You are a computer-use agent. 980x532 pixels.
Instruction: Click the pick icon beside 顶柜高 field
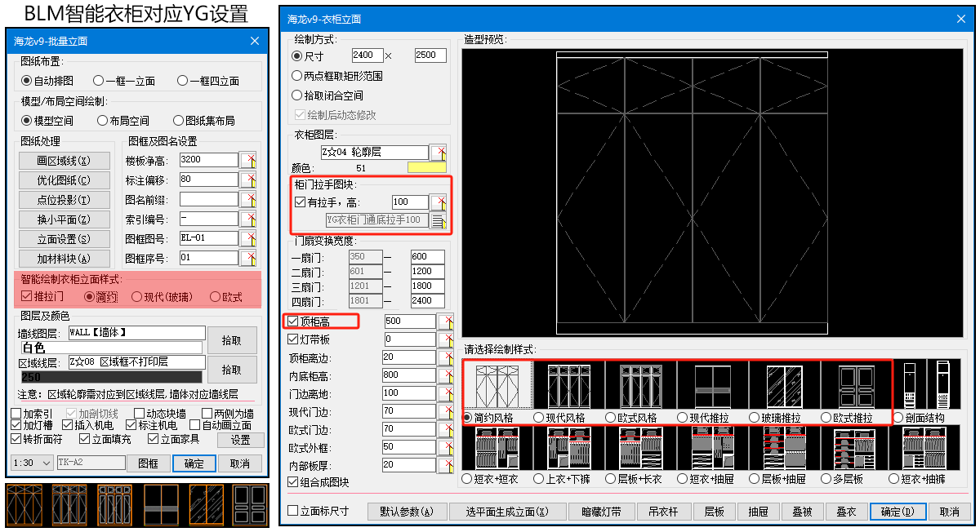pyautogui.click(x=446, y=321)
